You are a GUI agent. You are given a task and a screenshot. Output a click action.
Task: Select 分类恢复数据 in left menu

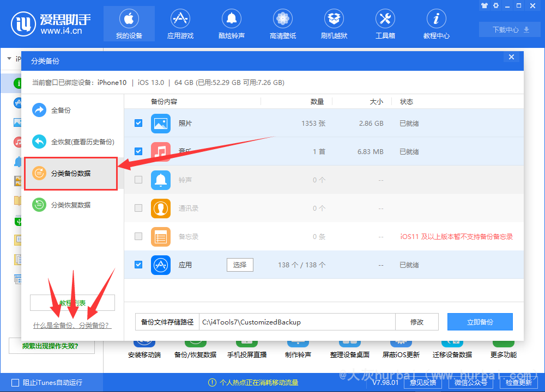[x=70, y=205]
